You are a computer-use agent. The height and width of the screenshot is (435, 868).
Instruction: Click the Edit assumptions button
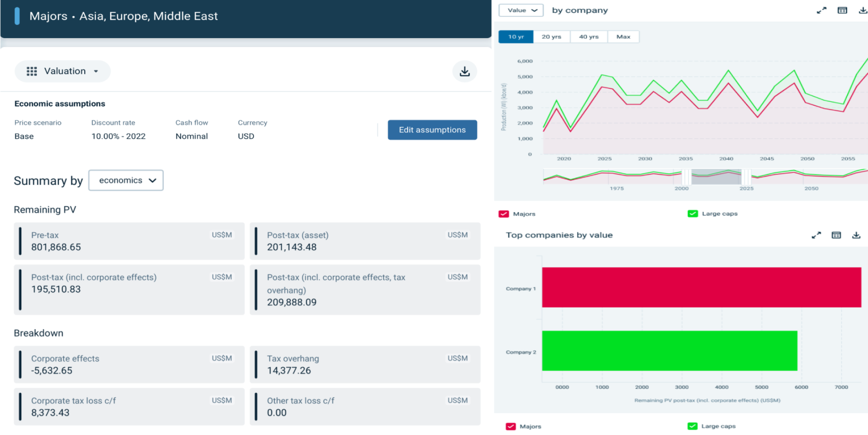pyautogui.click(x=432, y=130)
